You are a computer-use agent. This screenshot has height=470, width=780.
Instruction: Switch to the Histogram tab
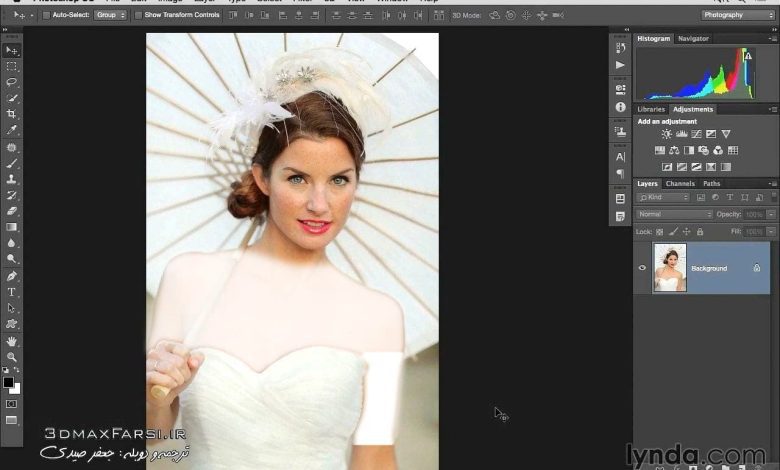(654, 39)
